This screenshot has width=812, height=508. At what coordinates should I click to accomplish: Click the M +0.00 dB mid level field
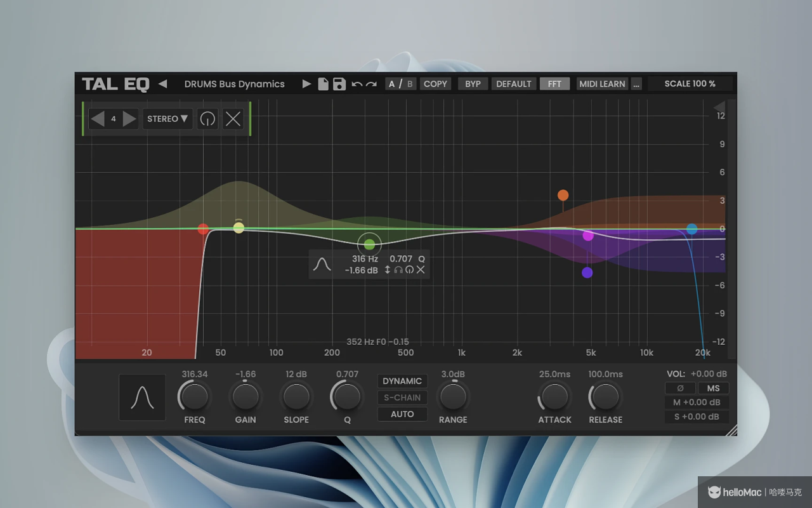point(697,402)
